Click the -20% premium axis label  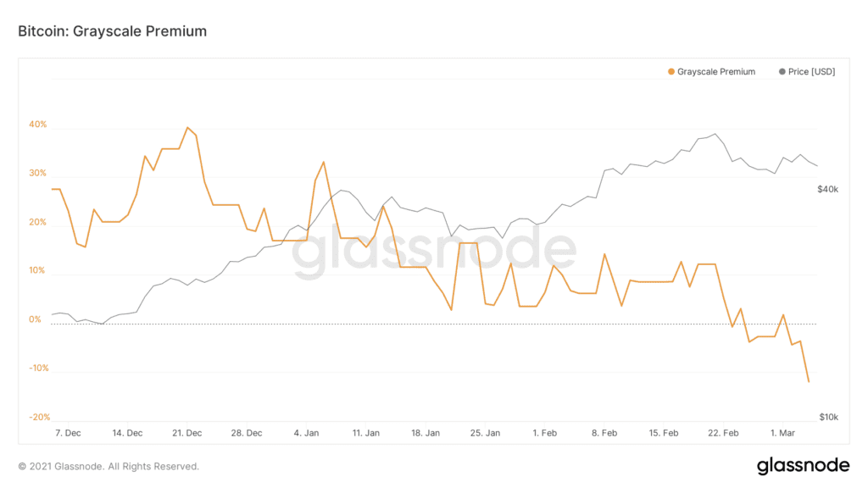39,418
